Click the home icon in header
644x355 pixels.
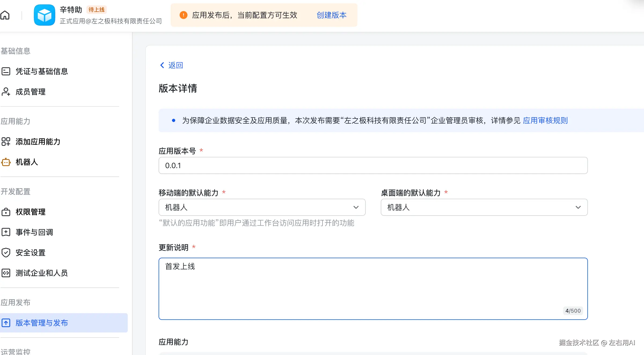[x=5, y=15]
